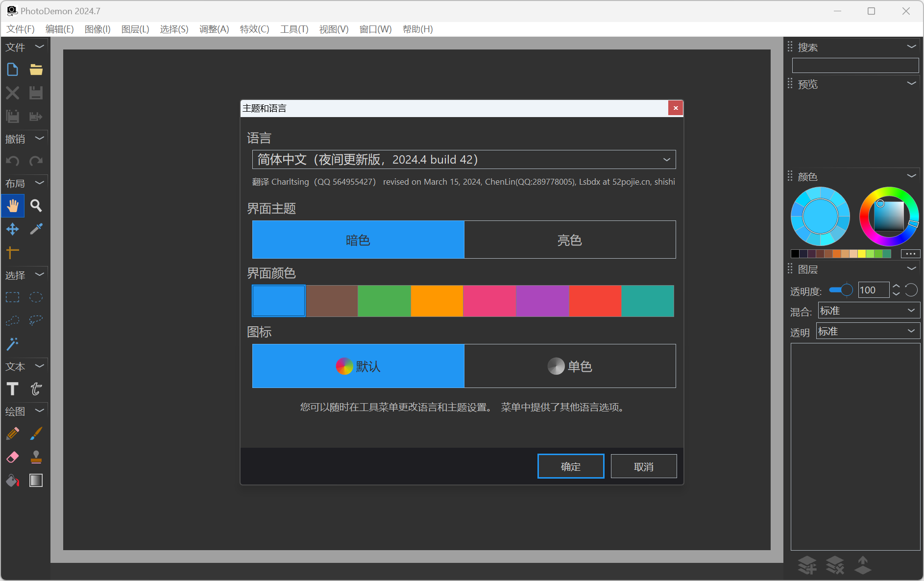
Task: Select the Eraser tool
Action: click(13, 457)
